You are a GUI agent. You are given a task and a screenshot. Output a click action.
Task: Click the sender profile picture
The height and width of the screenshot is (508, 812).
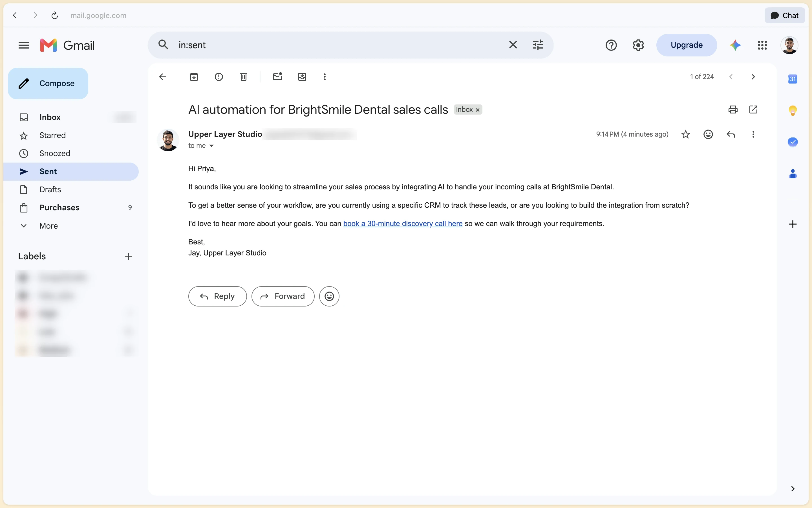click(168, 140)
